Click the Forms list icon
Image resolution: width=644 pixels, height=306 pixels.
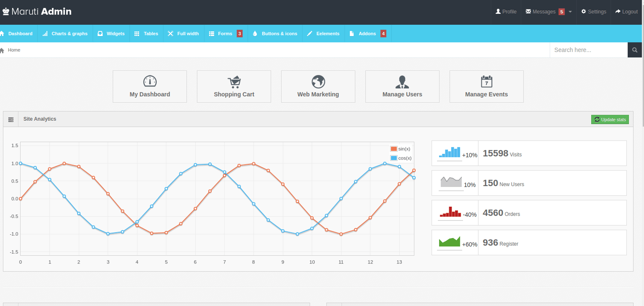(212, 34)
